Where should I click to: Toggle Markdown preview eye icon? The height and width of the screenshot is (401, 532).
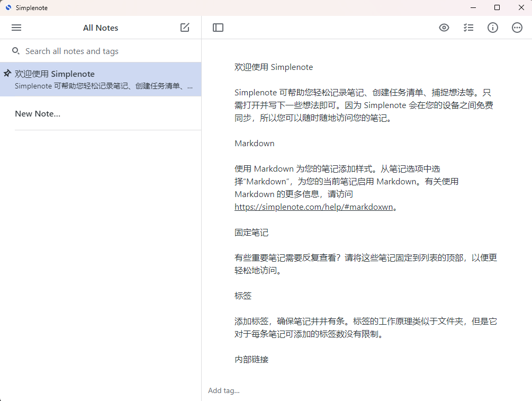pyautogui.click(x=444, y=28)
